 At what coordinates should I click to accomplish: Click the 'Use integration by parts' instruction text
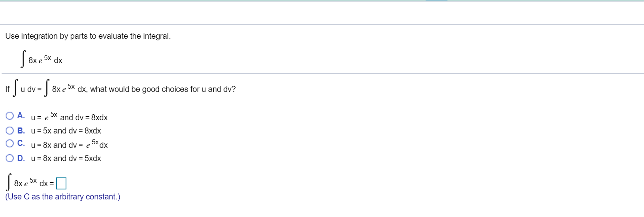88,36
